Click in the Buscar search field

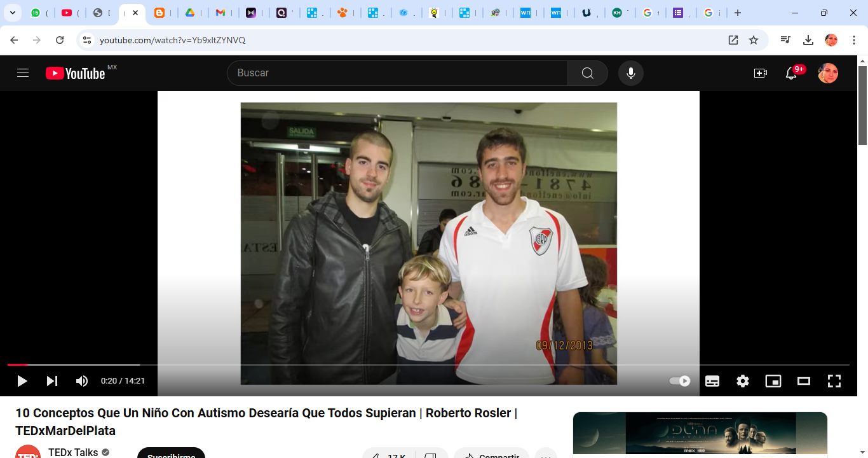pyautogui.click(x=397, y=73)
